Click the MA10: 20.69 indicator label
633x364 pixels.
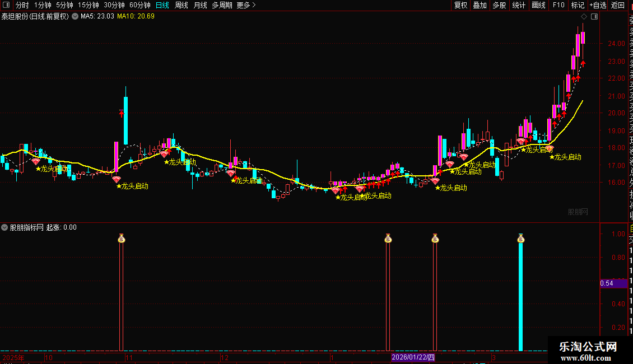136,17
